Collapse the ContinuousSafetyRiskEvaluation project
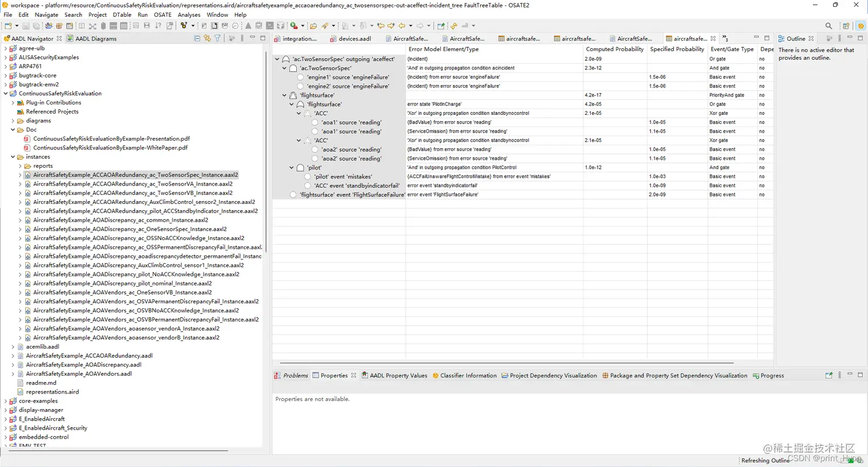868x467 pixels. click(x=6, y=94)
